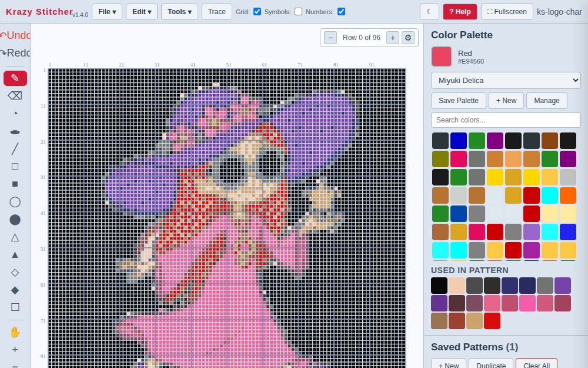Pick the hot pink swatch in Used in Pattern
This screenshot has height=368, width=588.
(x=527, y=303)
